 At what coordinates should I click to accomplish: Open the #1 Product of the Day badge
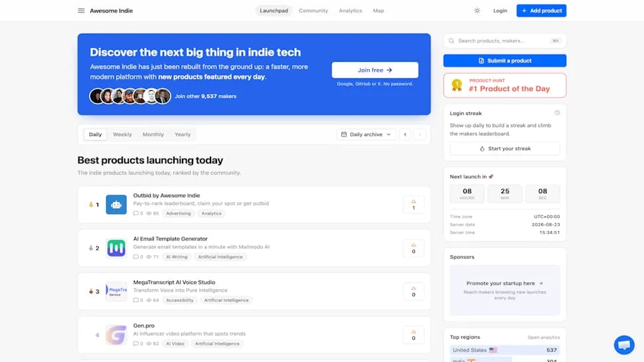(x=505, y=86)
